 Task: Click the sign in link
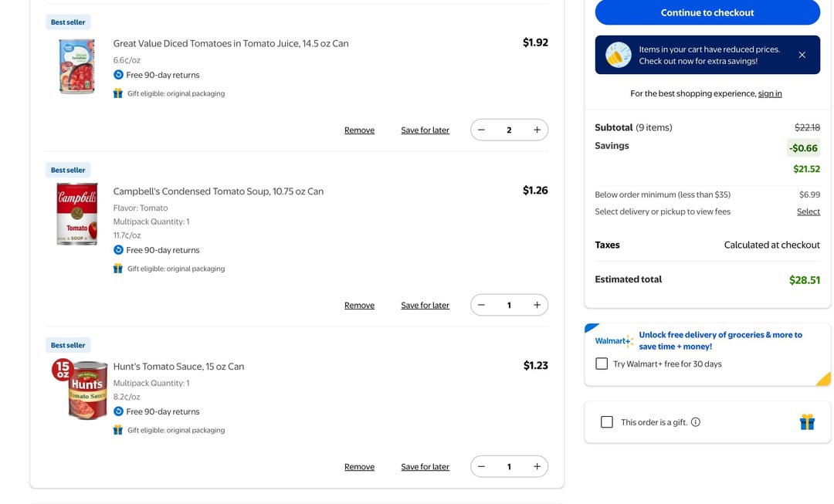click(770, 93)
